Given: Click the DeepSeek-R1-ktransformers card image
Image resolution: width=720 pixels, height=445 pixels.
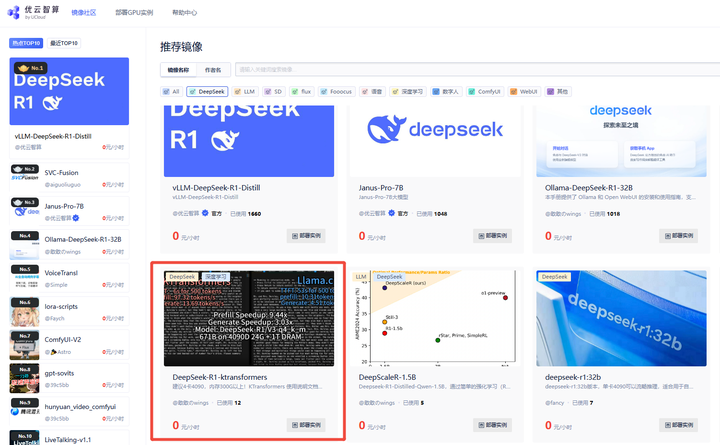Looking at the screenshot, I should point(249,318).
